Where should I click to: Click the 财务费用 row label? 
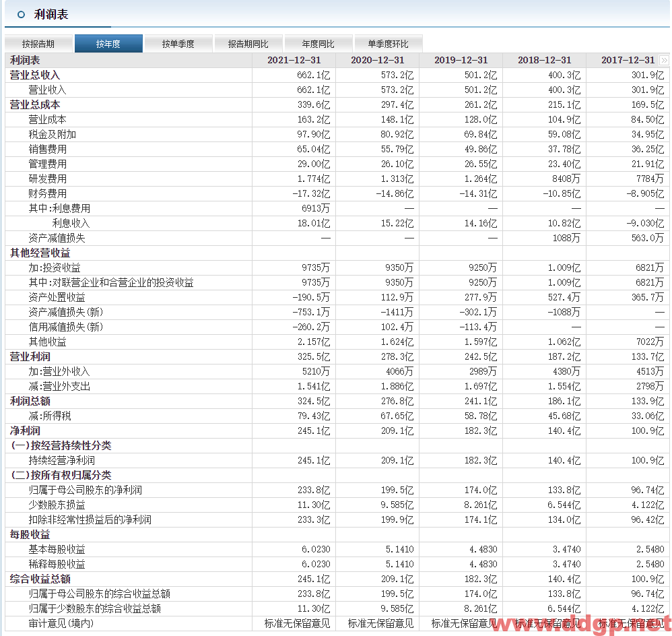click(x=47, y=193)
